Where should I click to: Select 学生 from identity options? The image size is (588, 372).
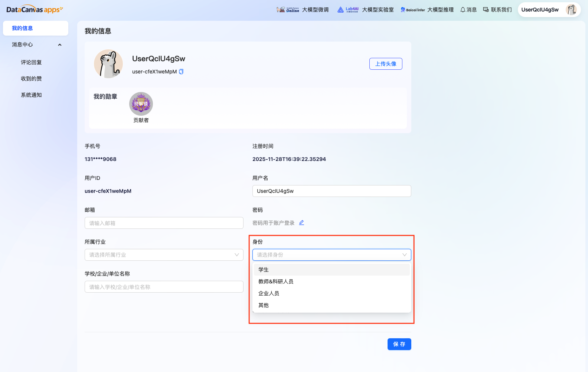[264, 270]
